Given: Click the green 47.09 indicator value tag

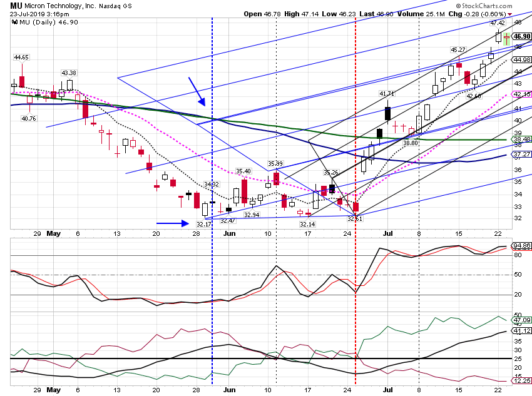Looking at the screenshot, I should click(x=522, y=320).
